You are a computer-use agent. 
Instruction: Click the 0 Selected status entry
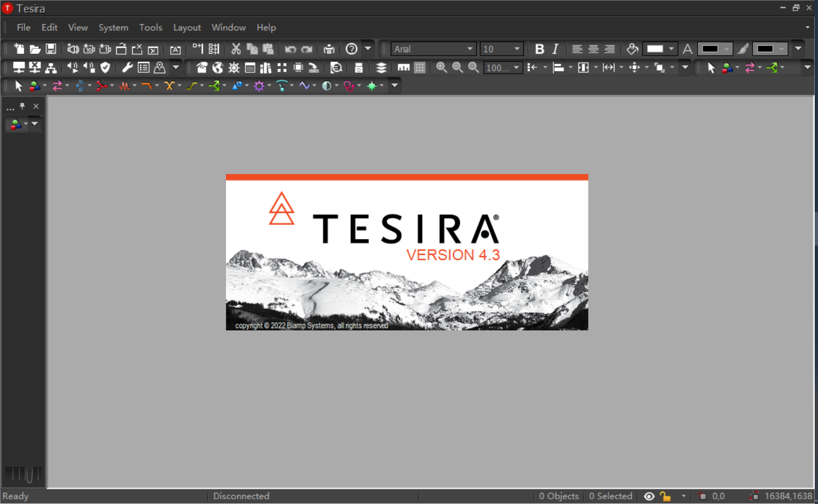click(611, 496)
